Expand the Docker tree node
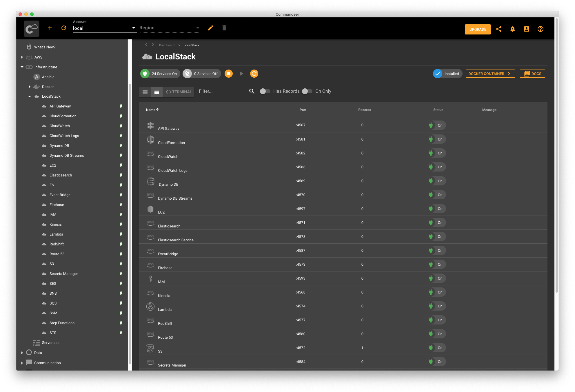The image size is (575, 392). pyautogui.click(x=30, y=87)
